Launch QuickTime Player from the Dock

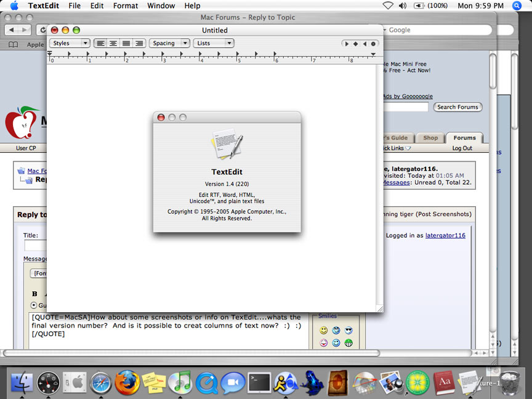(207, 383)
